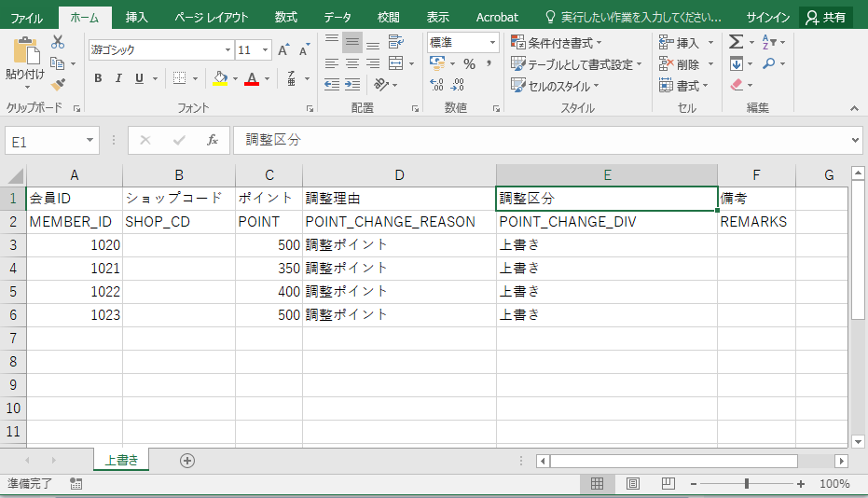Add a new sheet with plus icon
Screen dimensions: 868x498
[187, 461]
